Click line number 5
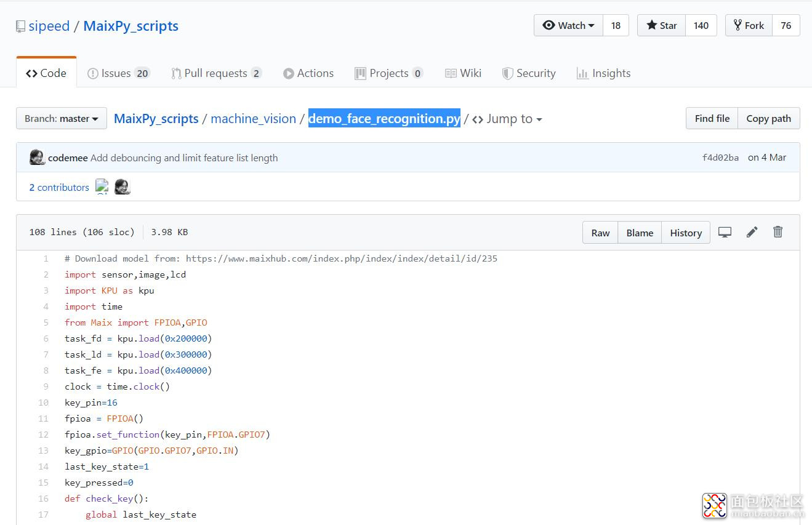Viewport: 812px width, 525px height. tap(46, 323)
